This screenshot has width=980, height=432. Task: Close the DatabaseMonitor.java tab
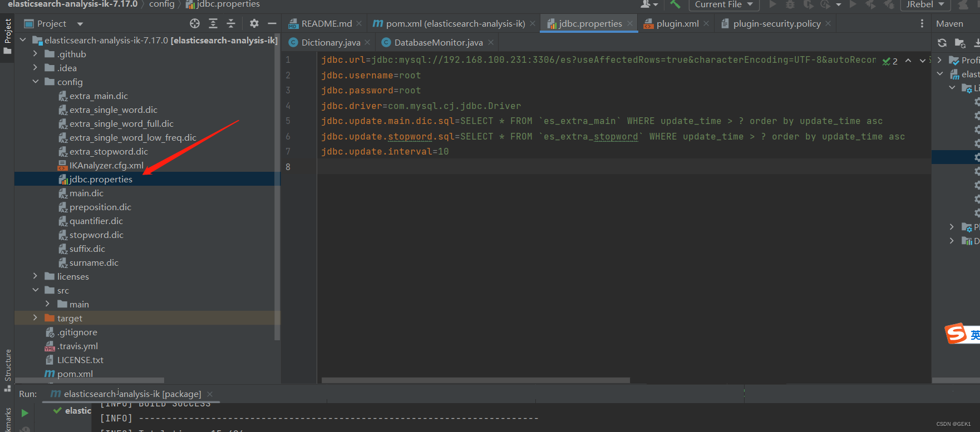pyautogui.click(x=490, y=42)
